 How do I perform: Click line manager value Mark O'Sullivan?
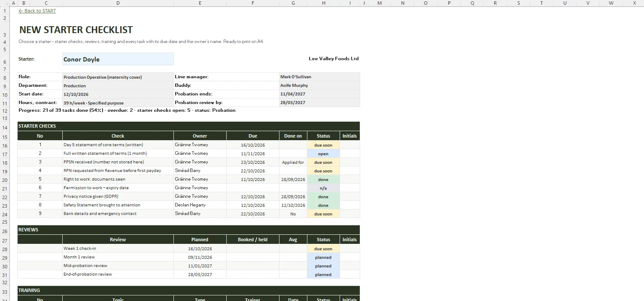coord(320,77)
